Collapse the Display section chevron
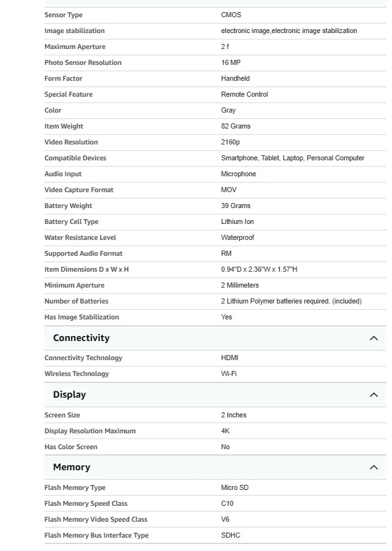 click(374, 394)
